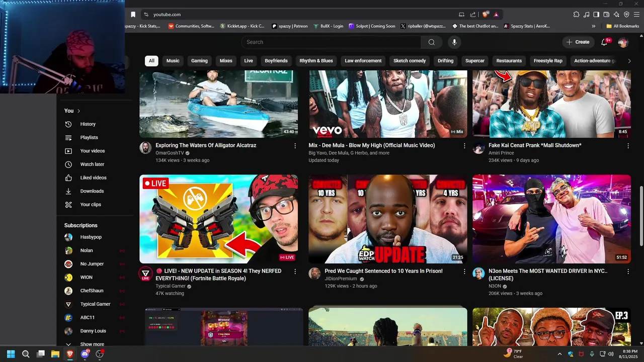
Task: Select the Law enforcement filter chip
Action: [x=363, y=61]
